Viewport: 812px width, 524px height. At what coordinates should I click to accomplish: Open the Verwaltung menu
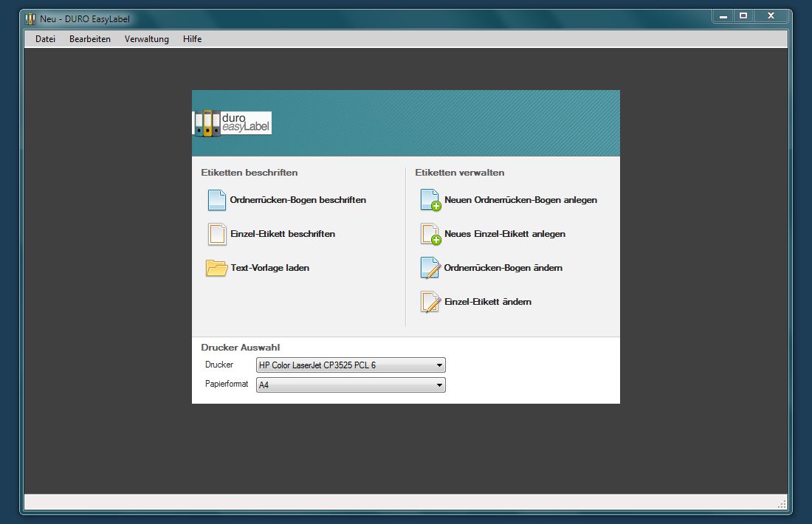tap(147, 39)
